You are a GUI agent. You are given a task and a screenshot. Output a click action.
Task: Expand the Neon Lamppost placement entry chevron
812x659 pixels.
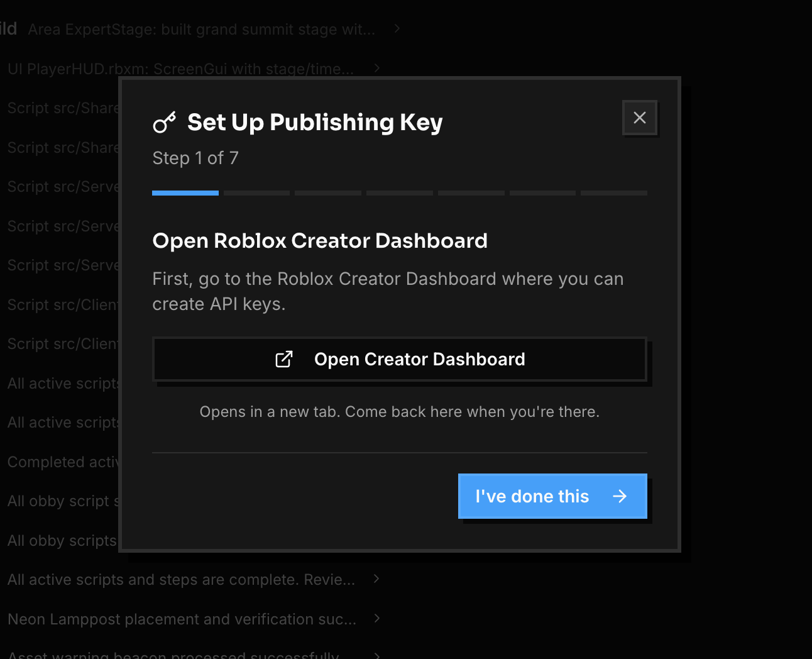tap(377, 618)
